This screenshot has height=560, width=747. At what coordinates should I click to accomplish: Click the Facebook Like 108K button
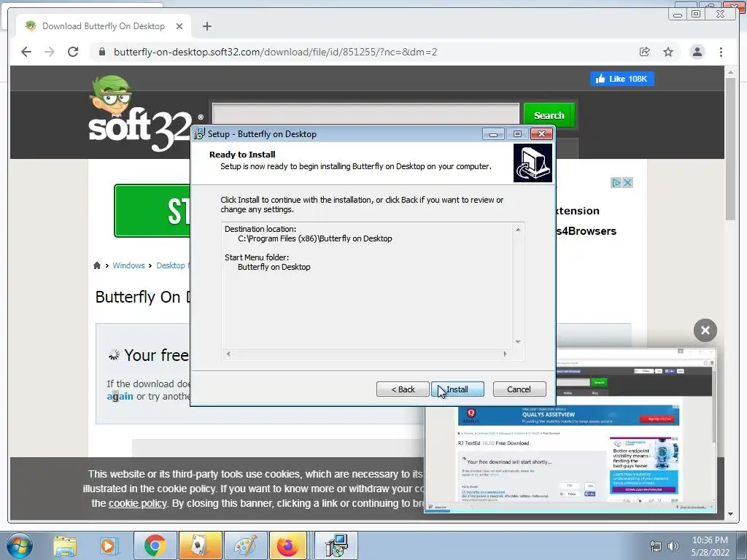[x=622, y=79]
